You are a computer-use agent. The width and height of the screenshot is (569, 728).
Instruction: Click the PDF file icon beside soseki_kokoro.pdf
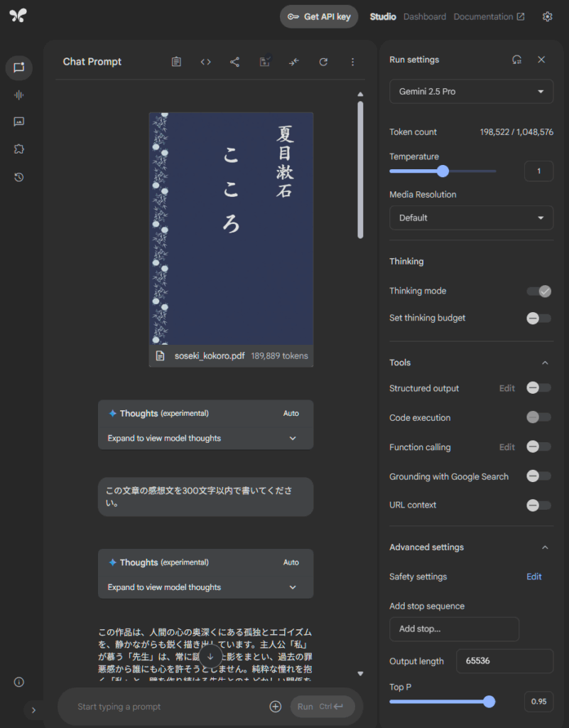point(160,355)
